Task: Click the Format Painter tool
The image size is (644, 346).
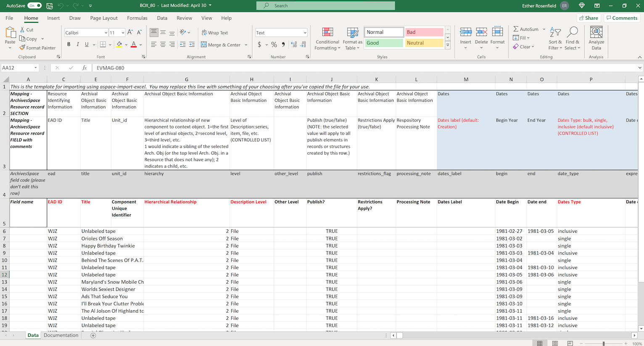Action: click(x=37, y=48)
